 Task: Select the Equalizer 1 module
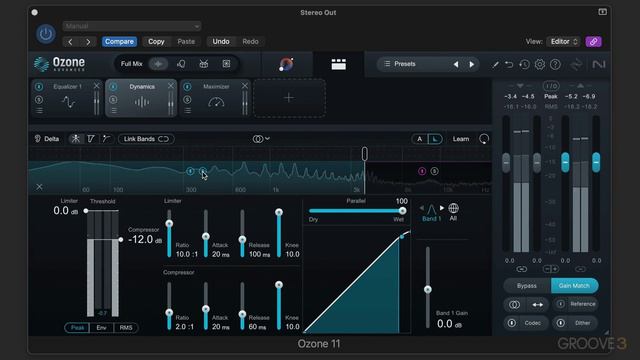[x=67, y=98]
